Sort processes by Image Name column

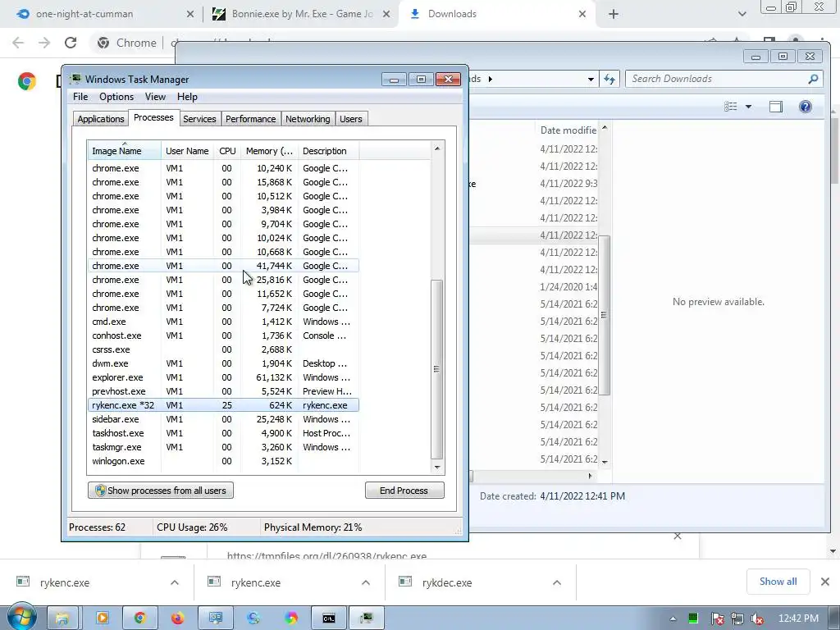click(125, 151)
